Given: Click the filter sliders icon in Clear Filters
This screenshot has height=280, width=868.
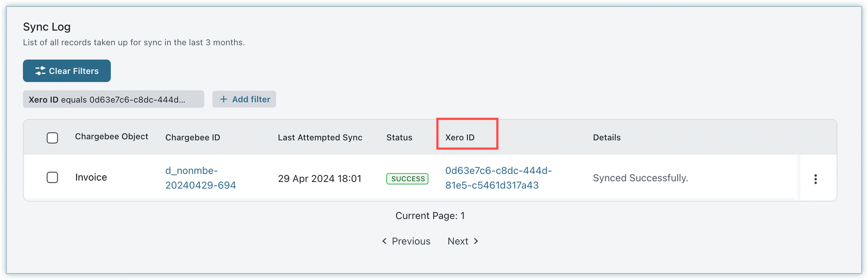Looking at the screenshot, I should [x=40, y=71].
